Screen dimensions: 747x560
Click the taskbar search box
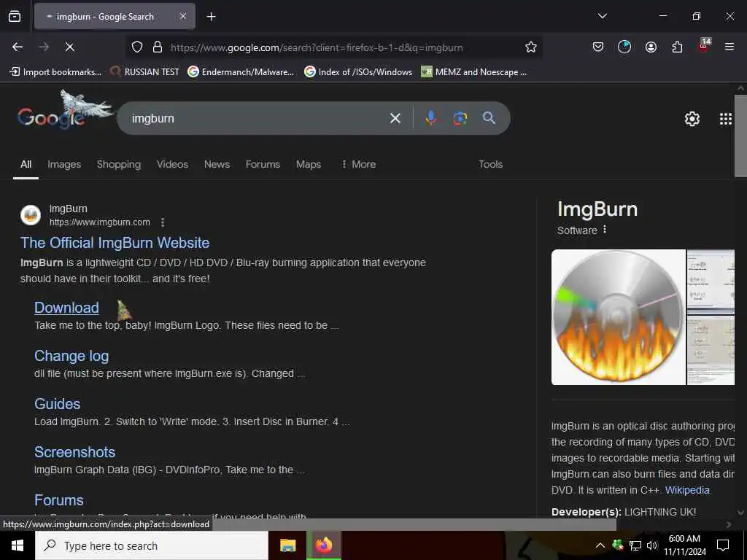point(152,545)
